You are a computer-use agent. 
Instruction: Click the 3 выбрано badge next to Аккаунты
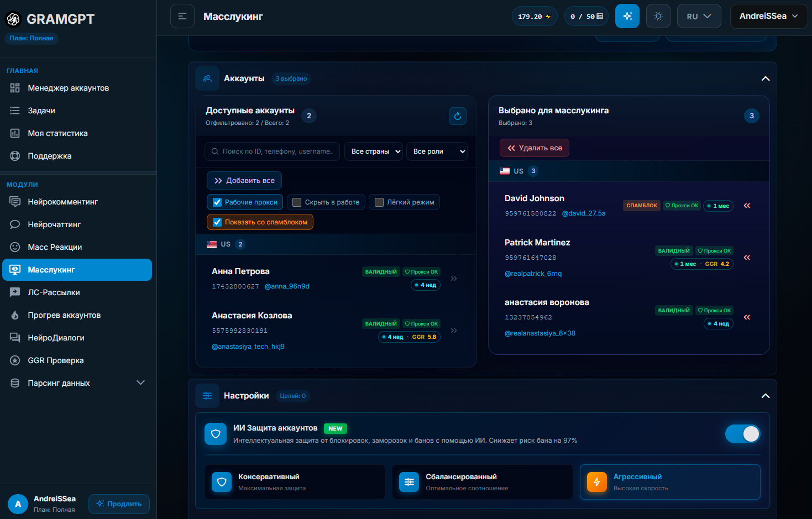[291, 78]
